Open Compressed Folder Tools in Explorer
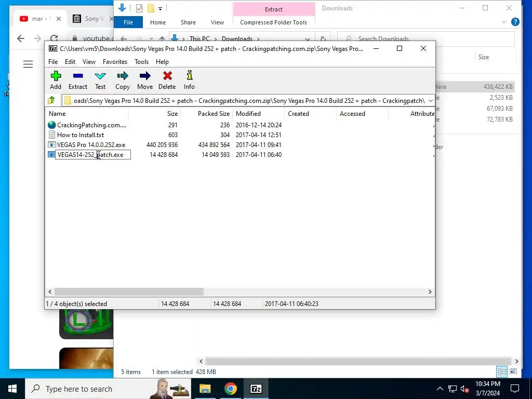Screen dimensions: 532x399 tap(273, 22)
